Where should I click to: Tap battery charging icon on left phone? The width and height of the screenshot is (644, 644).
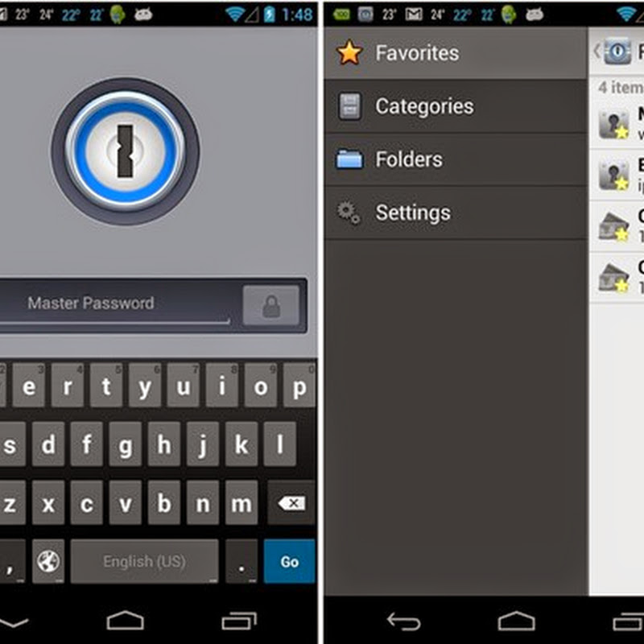pos(270,14)
